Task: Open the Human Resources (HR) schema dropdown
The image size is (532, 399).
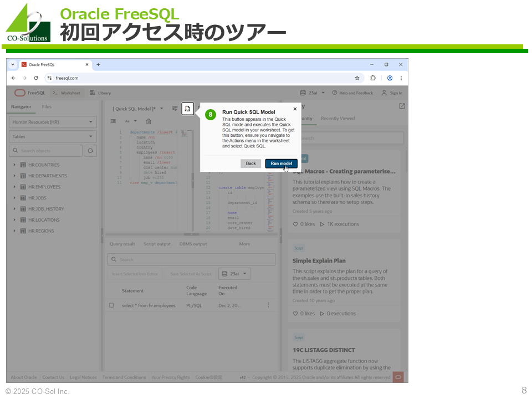Action: click(53, 122)
